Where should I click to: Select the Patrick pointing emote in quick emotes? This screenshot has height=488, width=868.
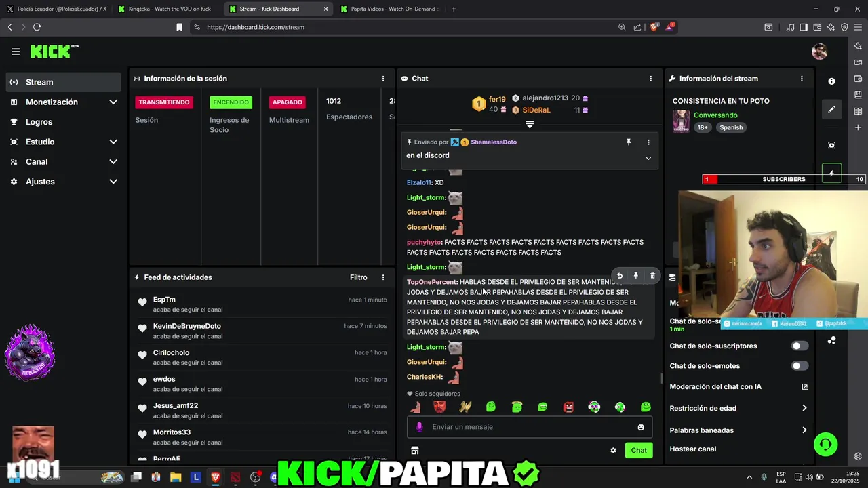[x=415, y=407]
